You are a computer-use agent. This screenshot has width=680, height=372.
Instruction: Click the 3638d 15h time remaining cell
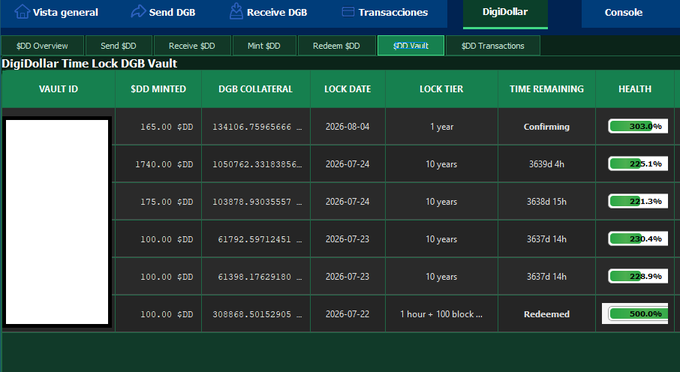pyautogui.click(x=546, y=202)
